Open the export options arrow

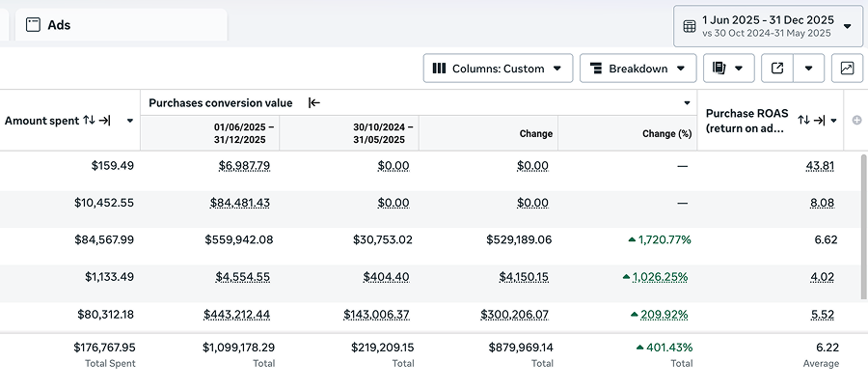(808, 69)
